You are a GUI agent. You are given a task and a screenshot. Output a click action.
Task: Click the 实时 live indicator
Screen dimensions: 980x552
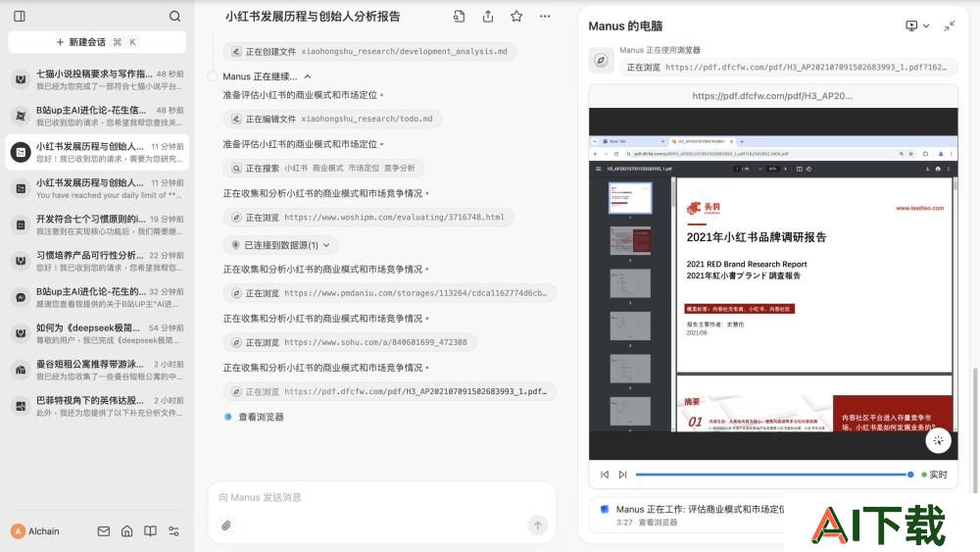pos(934,475)
